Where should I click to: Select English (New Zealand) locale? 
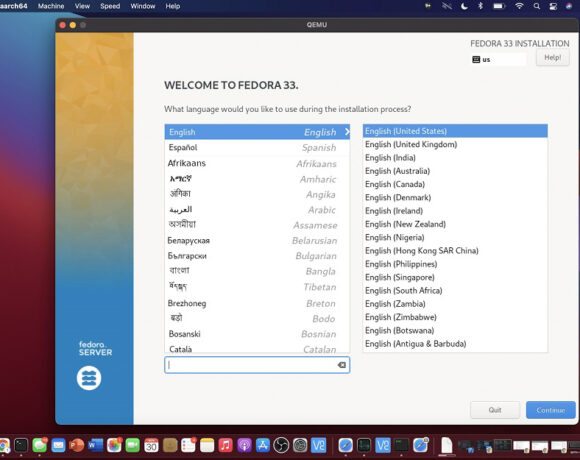[x=455, y=224]
